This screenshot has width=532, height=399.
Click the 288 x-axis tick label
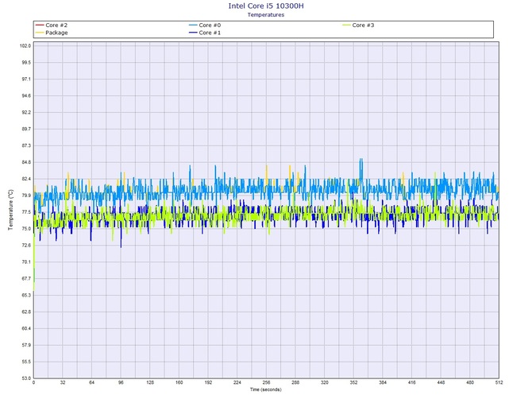(295, 382)
